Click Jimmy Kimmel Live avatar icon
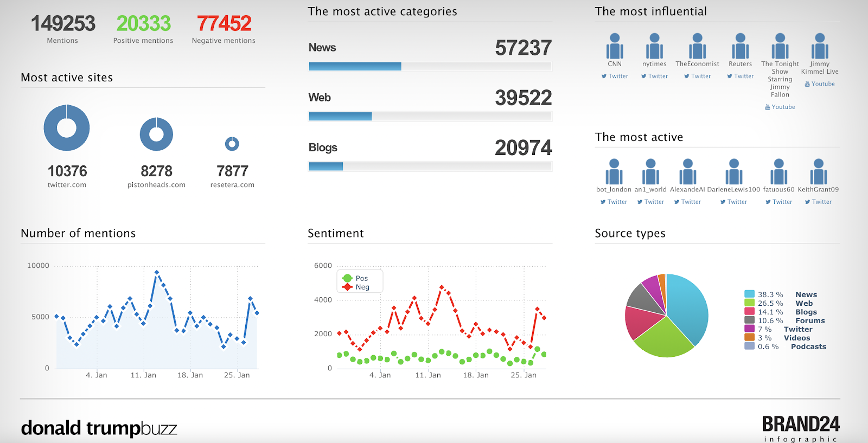868x443 pixels. [x=820, y=46]
